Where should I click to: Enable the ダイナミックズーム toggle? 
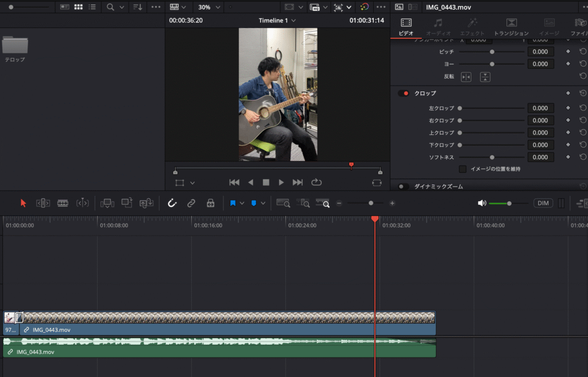pos(404,187)
